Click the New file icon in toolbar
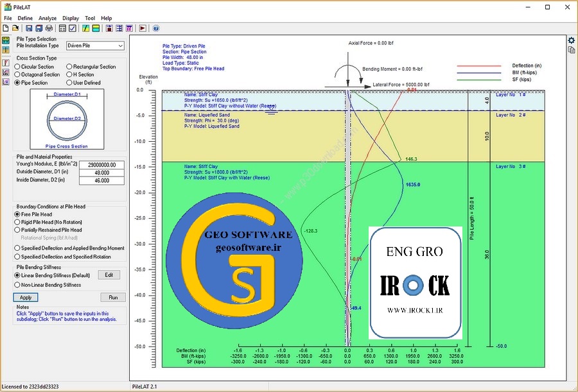The height and width of the screenshot is (392, 578). (6, 28)
